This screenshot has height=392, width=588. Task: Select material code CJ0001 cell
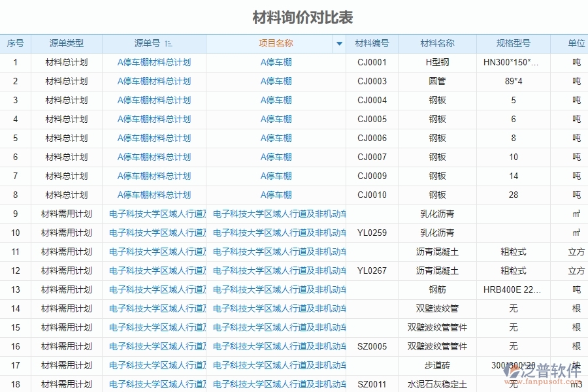tap(372, 62)
